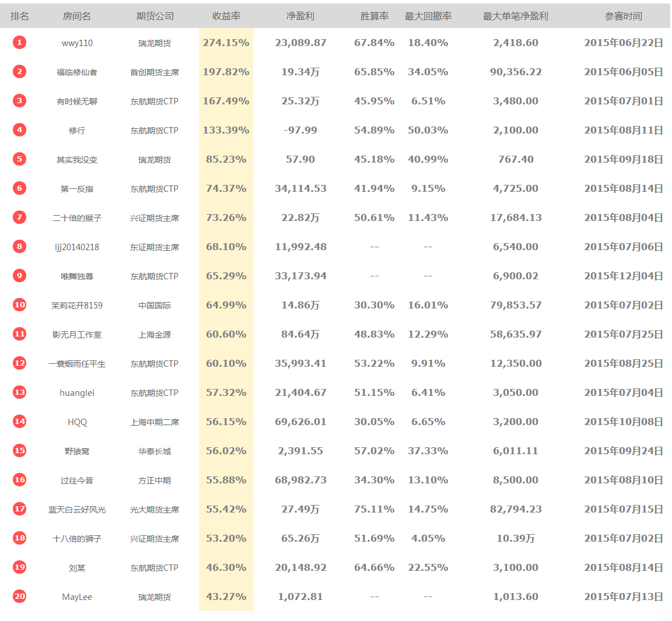Click the red rank 7 badge
Screen dimensions: 672x621
[x=19, y=217]
